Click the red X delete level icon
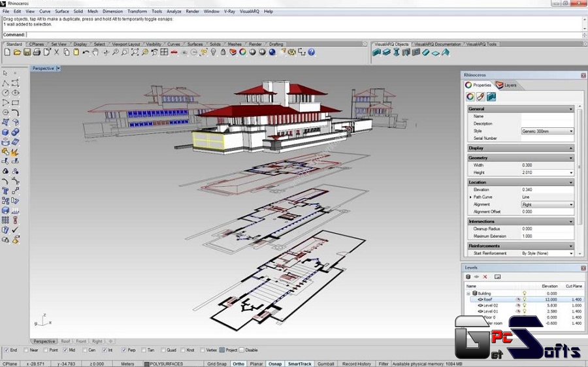This screenshot has width=588, height=367. pos(485,277)
